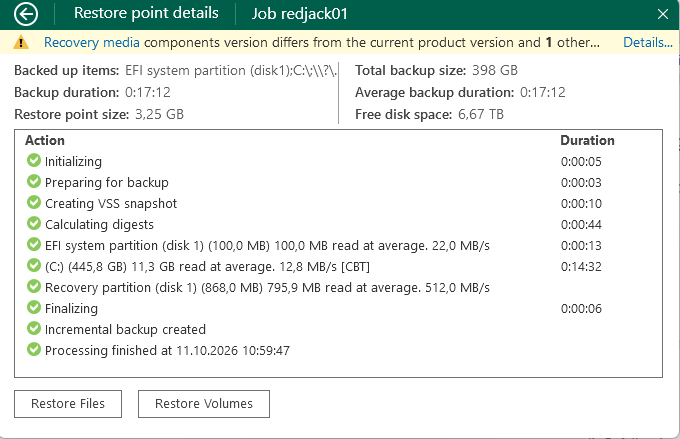This screenshot has width=680, height=439.
Task: Click duration value 0:00:13
Action: tap(581, 246)
